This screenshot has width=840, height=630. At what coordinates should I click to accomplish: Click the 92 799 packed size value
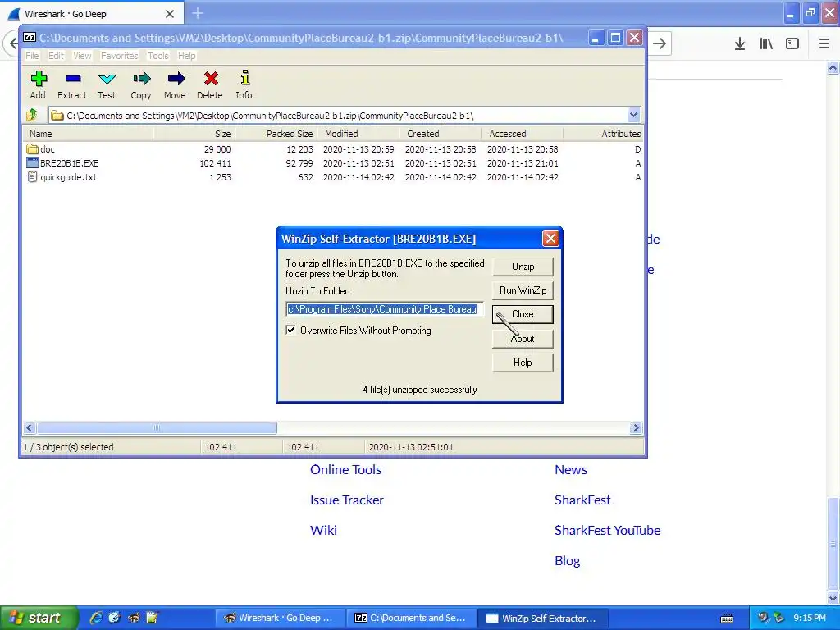pyautogui.click(x=299, y=163)
